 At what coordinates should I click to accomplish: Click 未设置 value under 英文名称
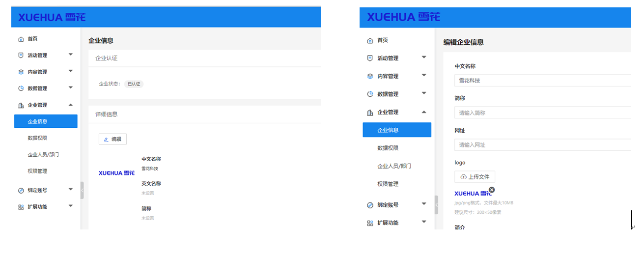[148, 194]
